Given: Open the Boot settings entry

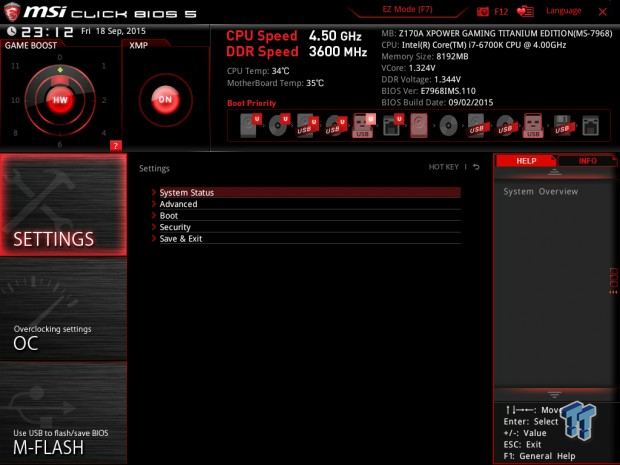Looking at the screenshot, I should (x=310, y=215).
